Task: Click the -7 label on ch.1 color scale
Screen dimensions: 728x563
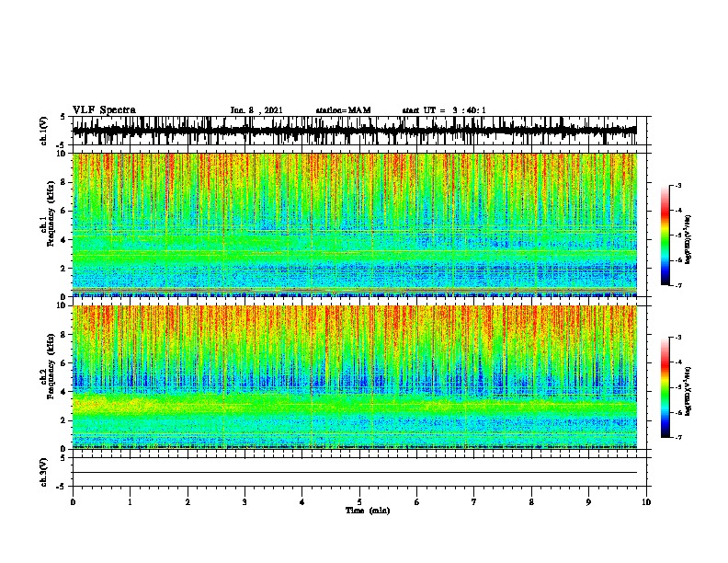Action: click(x=678, y=285)
